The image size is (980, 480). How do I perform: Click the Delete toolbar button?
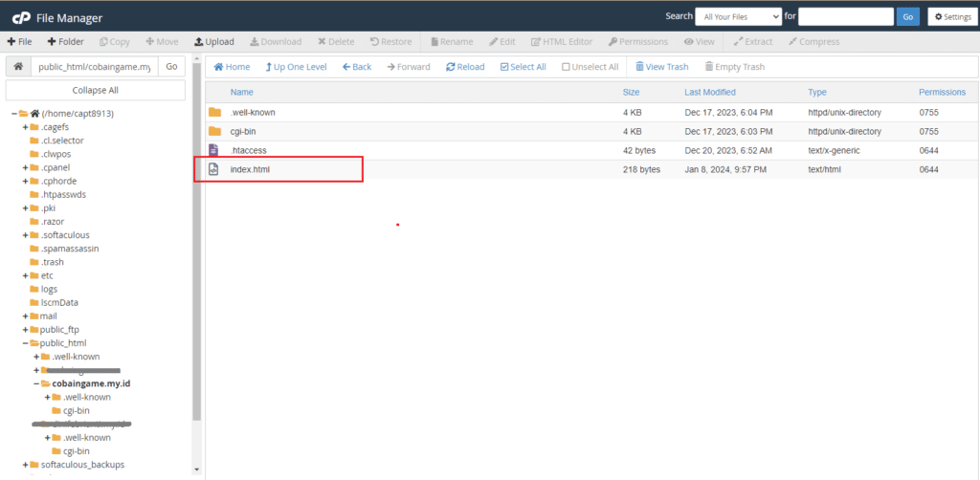(336, 42)
